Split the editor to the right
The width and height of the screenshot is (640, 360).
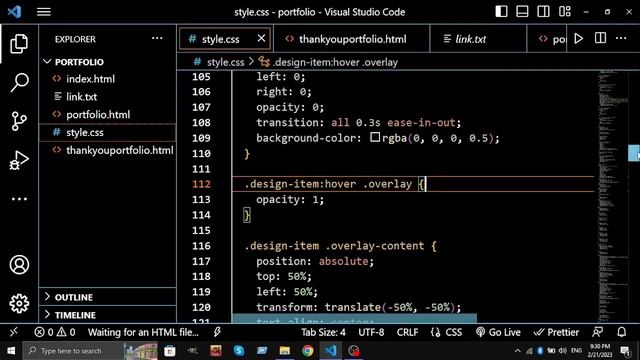coord(600,38)
